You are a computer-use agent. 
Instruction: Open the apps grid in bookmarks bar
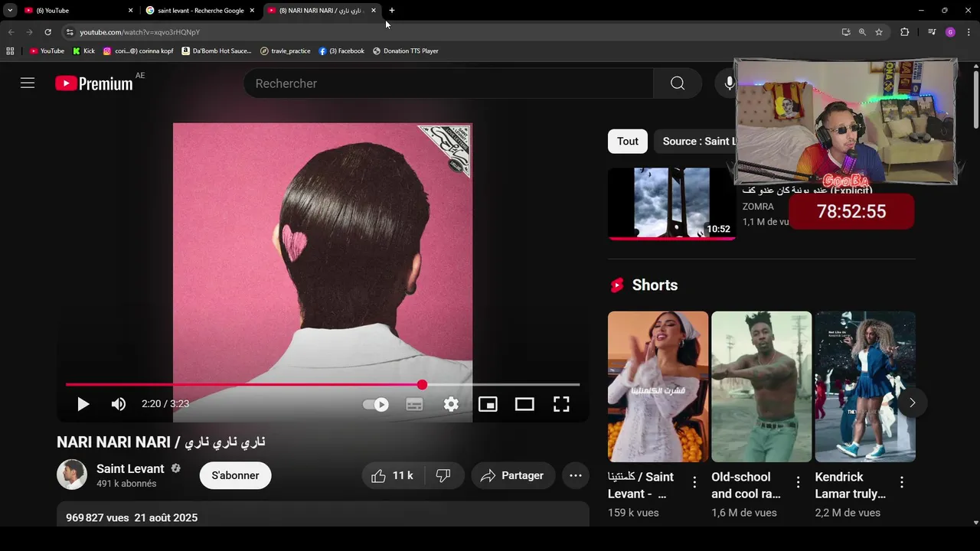(x=10, y=51)
